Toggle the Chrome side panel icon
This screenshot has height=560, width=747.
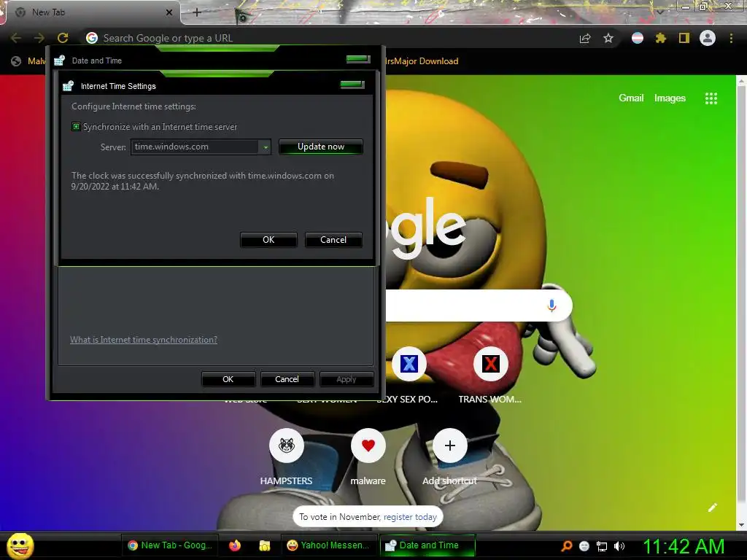pos(684,38)
